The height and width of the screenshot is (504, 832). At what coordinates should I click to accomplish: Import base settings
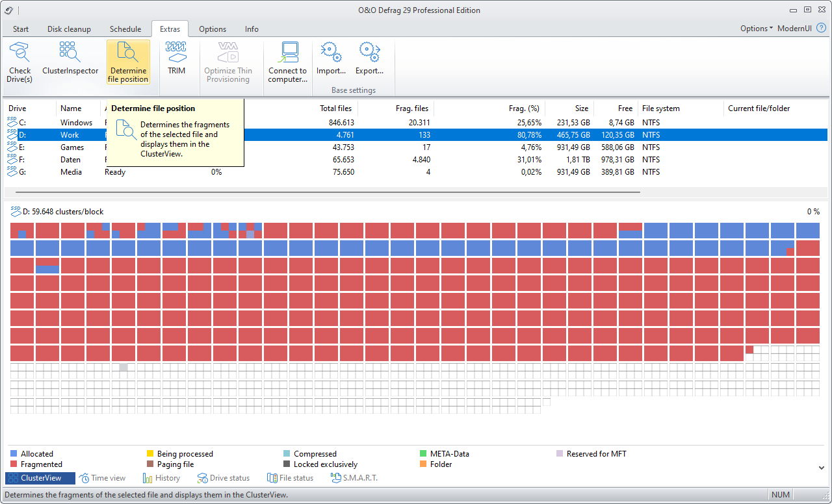331,58
